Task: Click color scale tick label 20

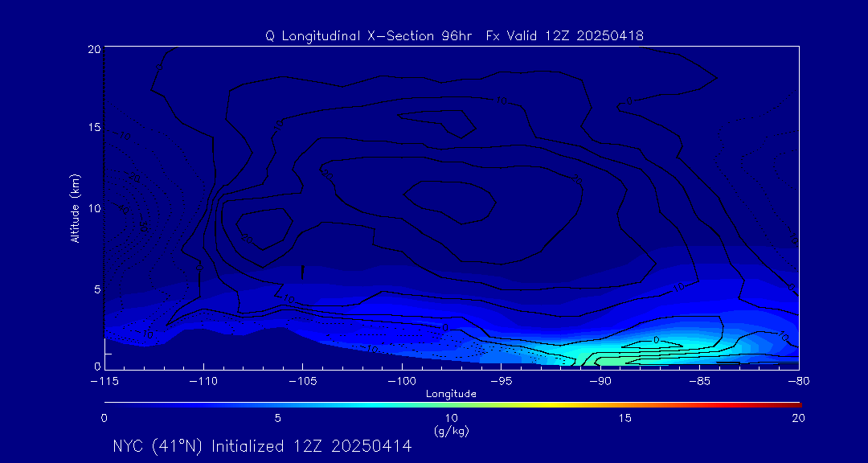Action: 798,419
